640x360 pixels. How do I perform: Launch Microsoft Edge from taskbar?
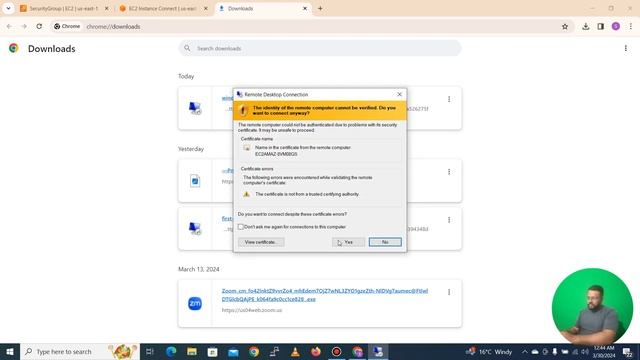pyautogui.click(x=171, y=351)
